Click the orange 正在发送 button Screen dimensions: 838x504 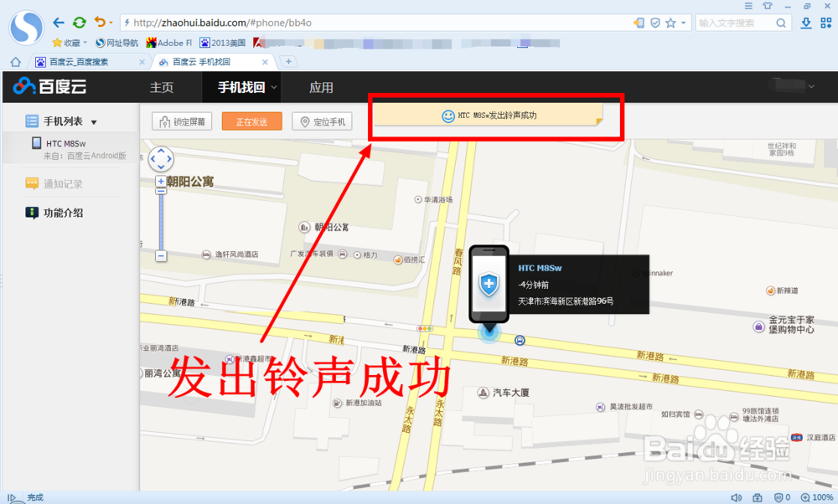tap(251, 121)
